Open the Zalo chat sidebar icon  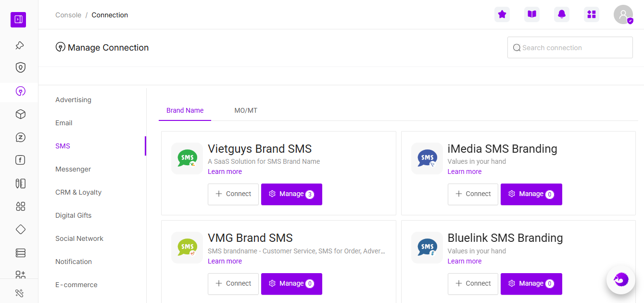point(20,137)
